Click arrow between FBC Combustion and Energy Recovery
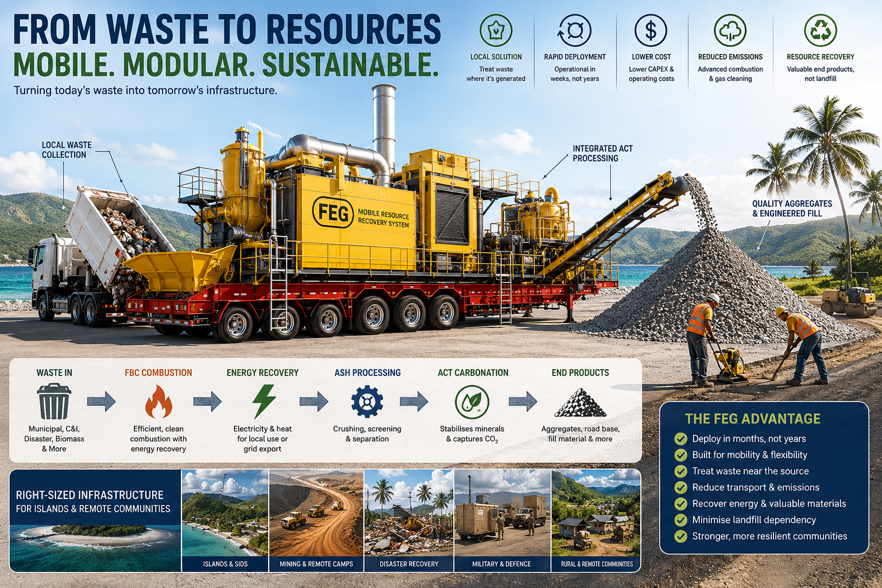882x588 pixels. [x=207, y=401]
